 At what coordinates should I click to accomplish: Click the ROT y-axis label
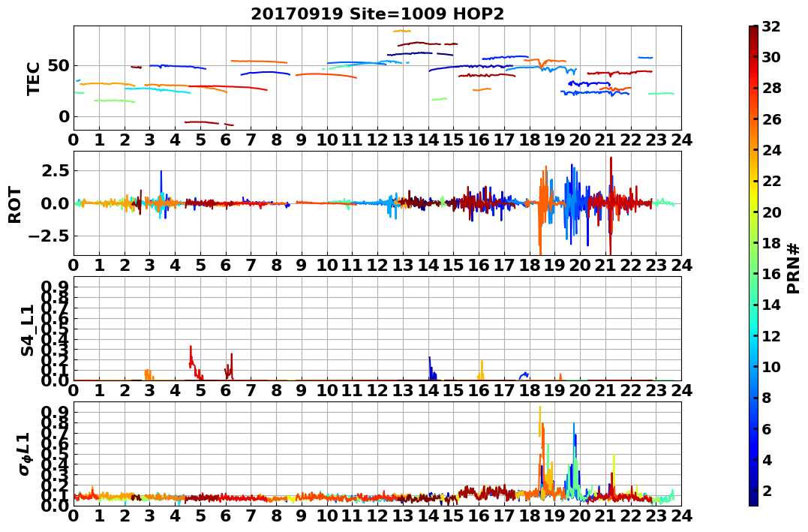pos(15,204)
